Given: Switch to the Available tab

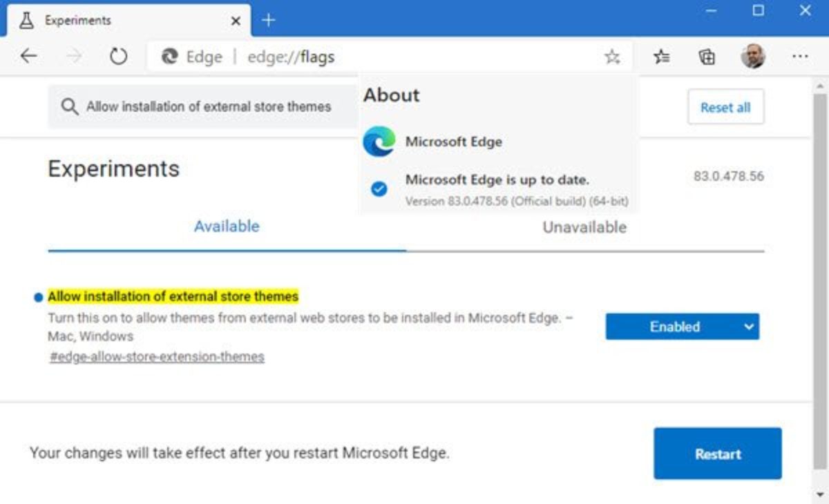Looking at the screenshot, I should (x=227, y=226).
